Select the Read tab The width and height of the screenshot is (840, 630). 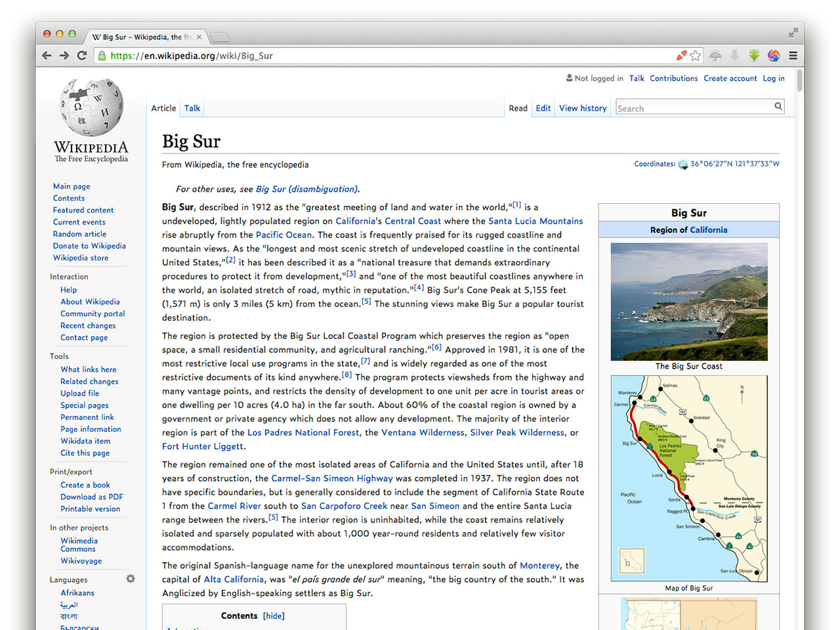pos(518,108)
